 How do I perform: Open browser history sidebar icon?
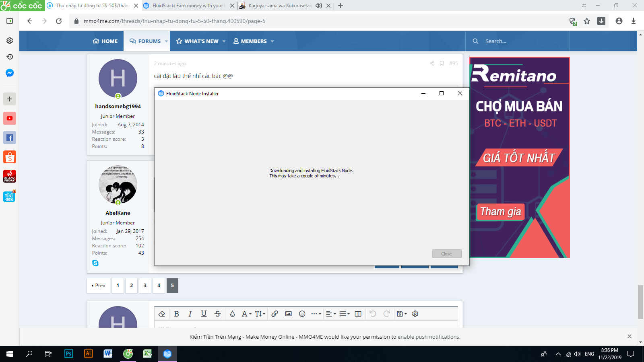pyautogui.click(x=10, y=57)
